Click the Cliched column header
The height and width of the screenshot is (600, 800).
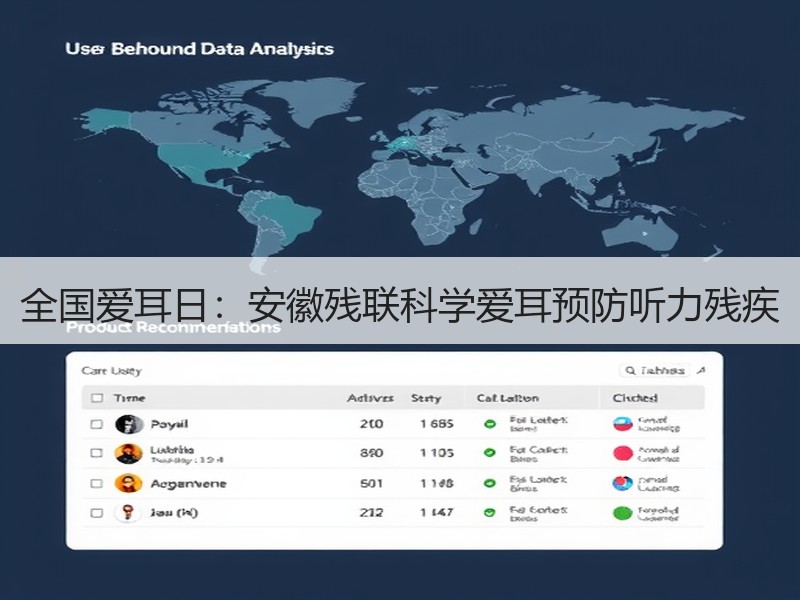pyautogui.click(x=635, y=398)
